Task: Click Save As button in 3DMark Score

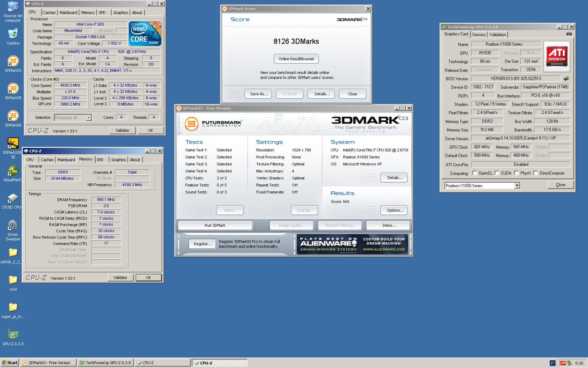Action: tap(259, 94)
